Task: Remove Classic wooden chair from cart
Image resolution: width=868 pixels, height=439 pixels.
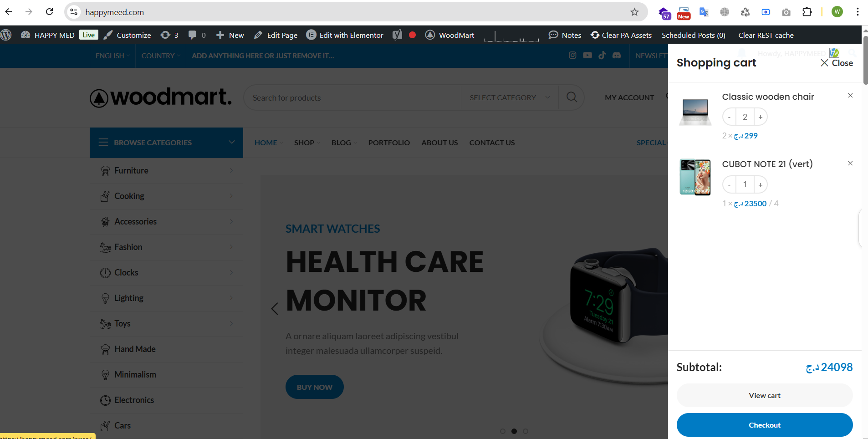Action: (850, 95)
